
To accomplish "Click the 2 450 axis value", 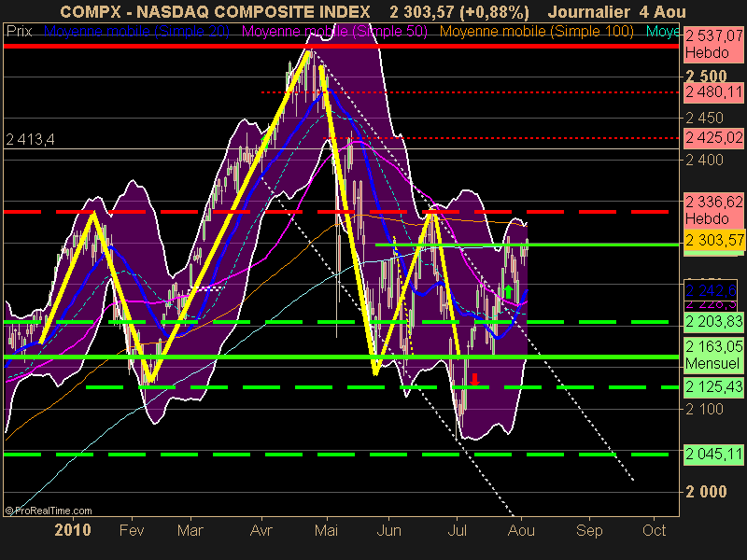I will pos(704,118).
